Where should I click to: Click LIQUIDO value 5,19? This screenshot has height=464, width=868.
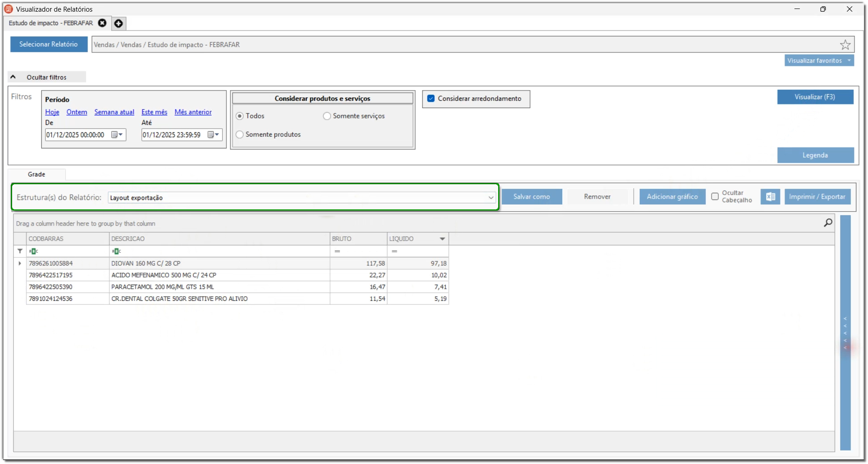point(440,299)
